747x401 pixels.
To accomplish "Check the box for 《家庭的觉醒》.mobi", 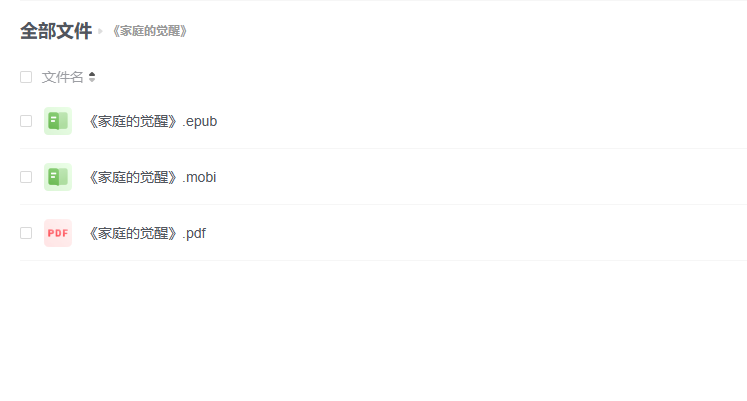I will [26, 177].
